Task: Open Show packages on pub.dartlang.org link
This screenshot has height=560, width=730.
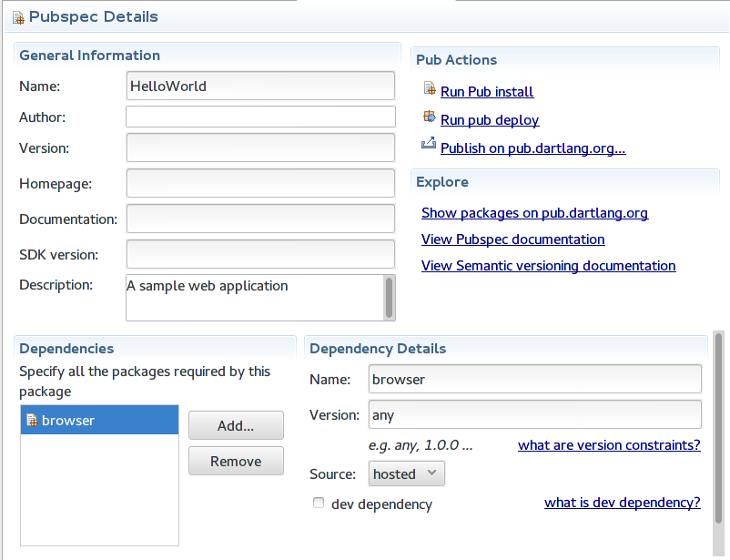Action: tap(534, 213)
